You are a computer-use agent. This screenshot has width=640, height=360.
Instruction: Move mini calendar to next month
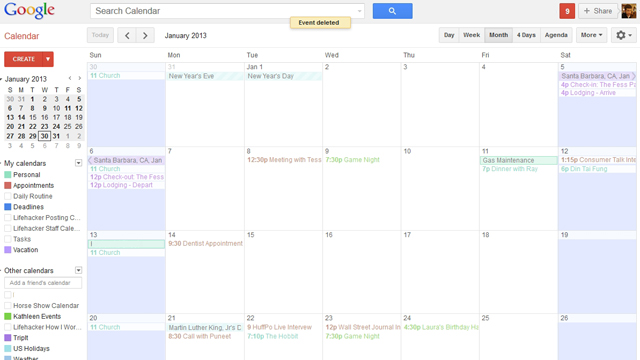[x=80, y=78]
